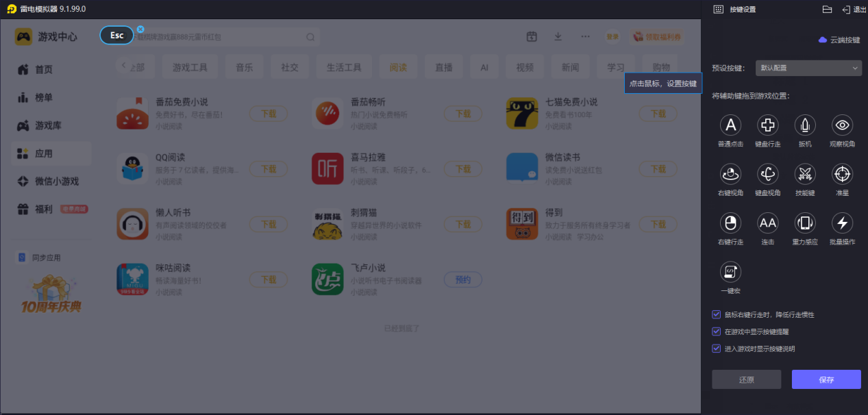Click the 保存 save button
The height and width of the screenshot is (415, 868).
pos(826,379)
